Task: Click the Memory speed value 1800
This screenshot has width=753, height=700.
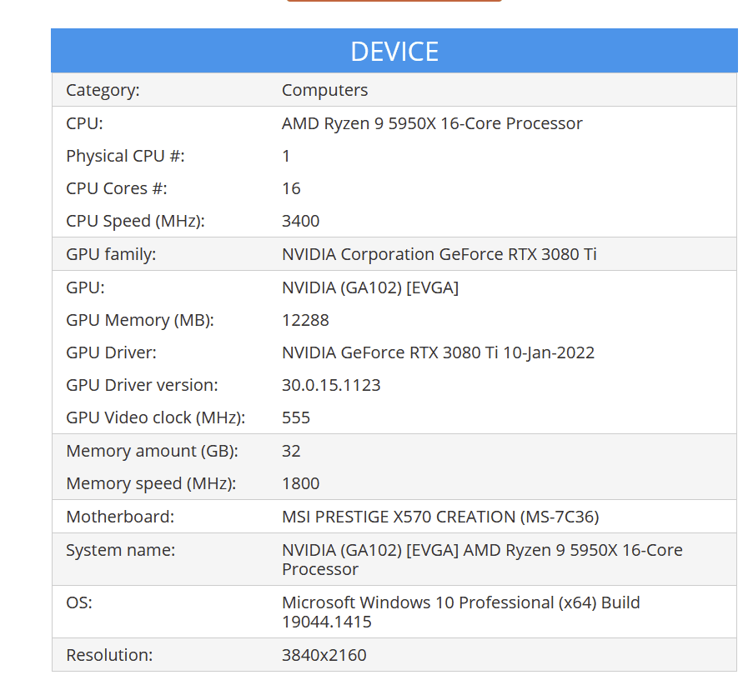Action: 300,483
